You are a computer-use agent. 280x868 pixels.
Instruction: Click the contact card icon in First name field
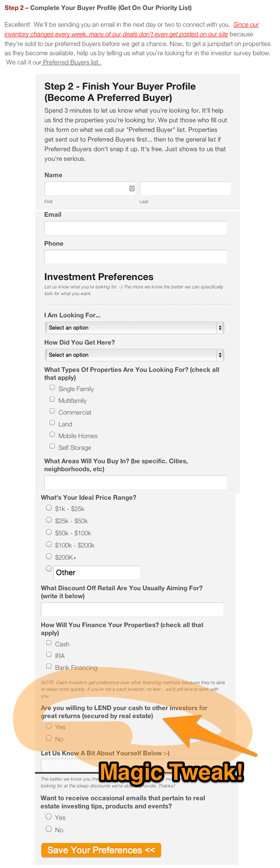point(132,188)
